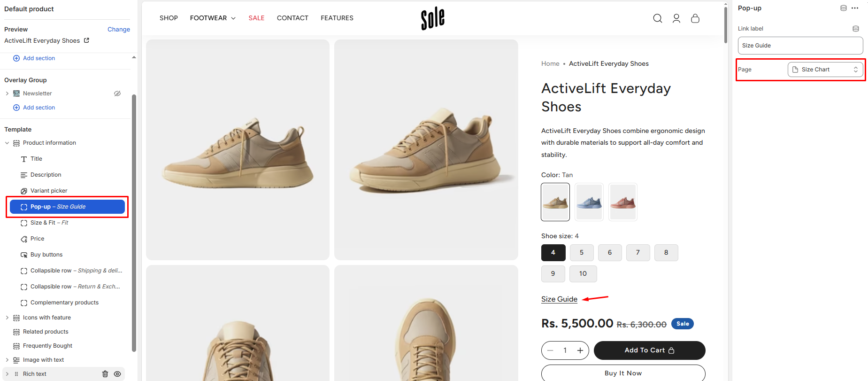Expand the Icons with feature section

(x=7, y=318)
